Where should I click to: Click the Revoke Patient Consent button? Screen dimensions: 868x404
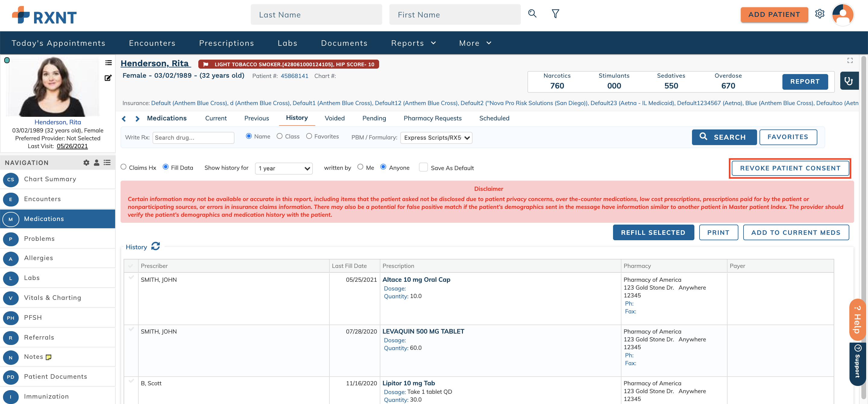click(x=790, y=168)
